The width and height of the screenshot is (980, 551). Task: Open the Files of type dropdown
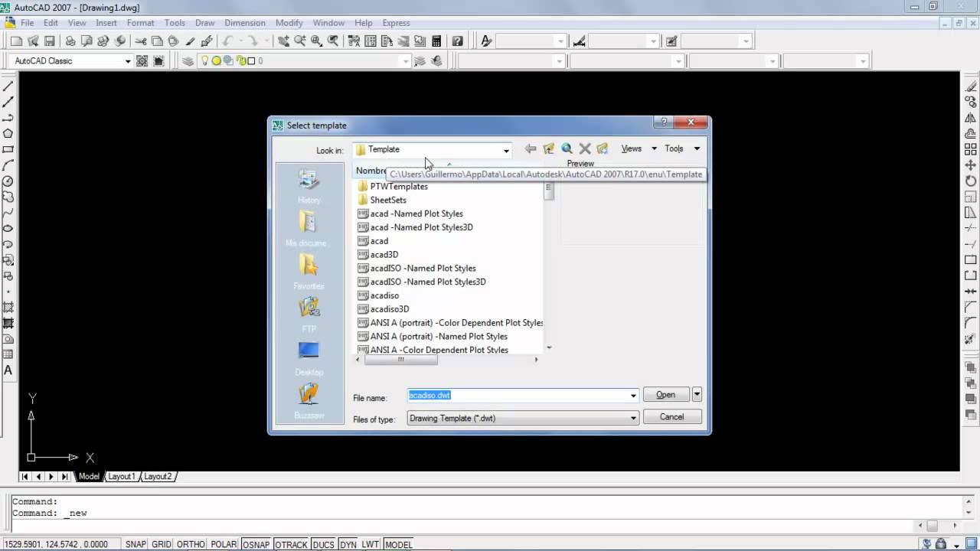(x=633, y=419)
